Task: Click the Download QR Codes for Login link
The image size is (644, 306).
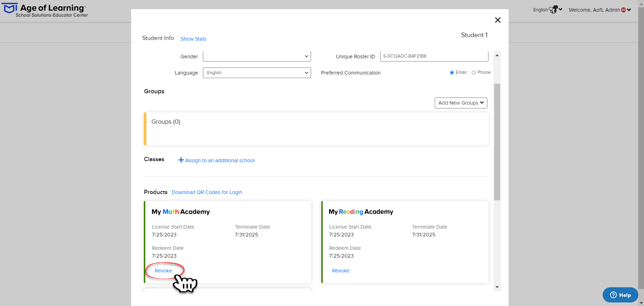Action: coord(207,192)
